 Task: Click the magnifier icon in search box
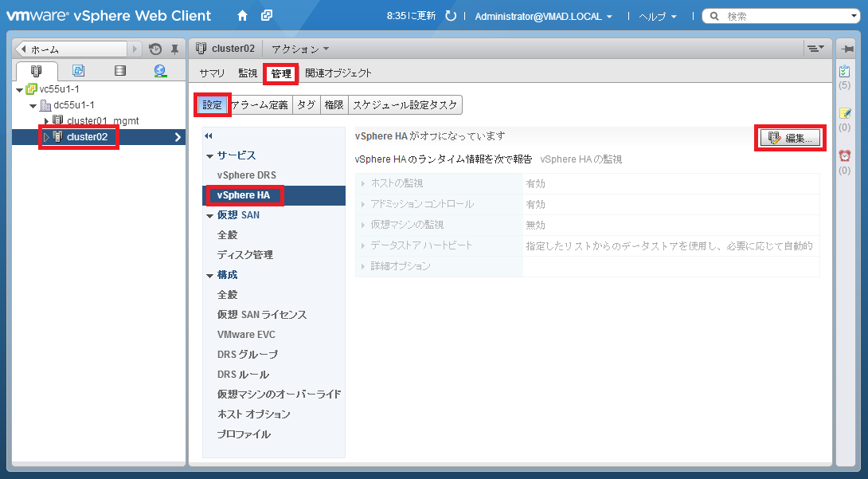pos(714,17)
